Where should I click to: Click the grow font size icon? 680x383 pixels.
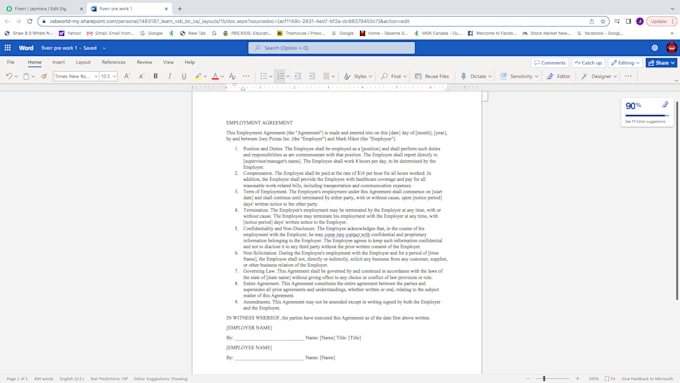coord(127,76)
